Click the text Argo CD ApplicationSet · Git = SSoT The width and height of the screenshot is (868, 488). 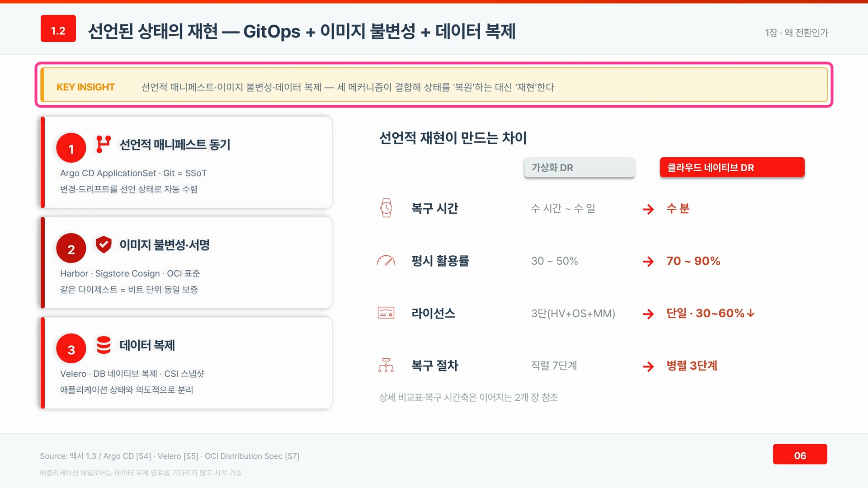pyautogui.click(x=133, y=173)
